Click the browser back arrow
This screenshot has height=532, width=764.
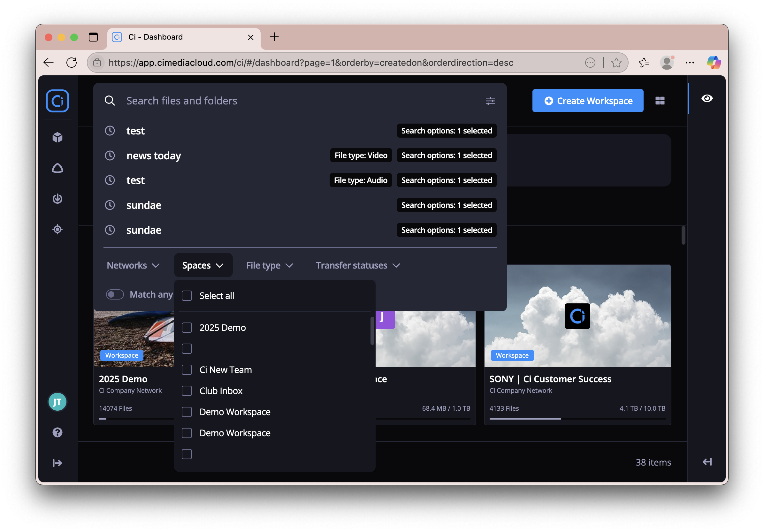tap(49, 63)
